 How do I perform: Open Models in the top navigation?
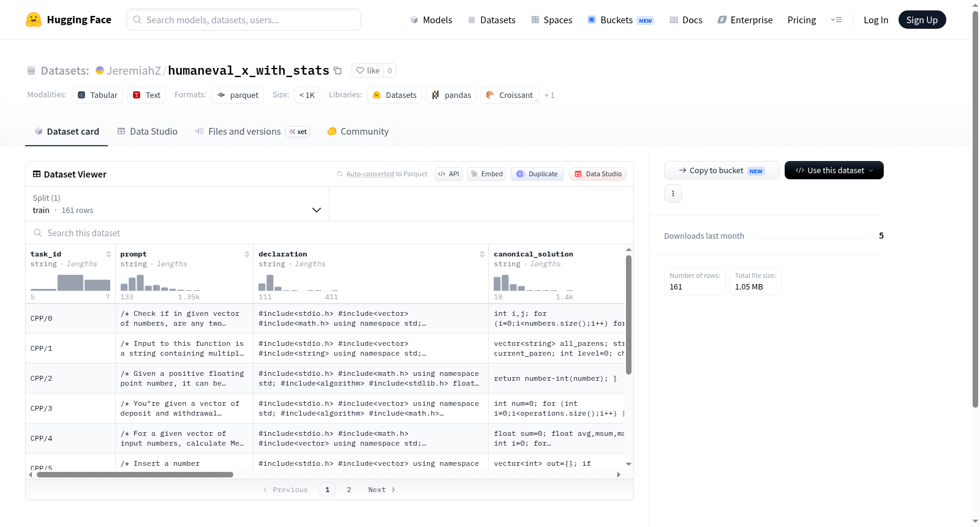pos(431,20)
